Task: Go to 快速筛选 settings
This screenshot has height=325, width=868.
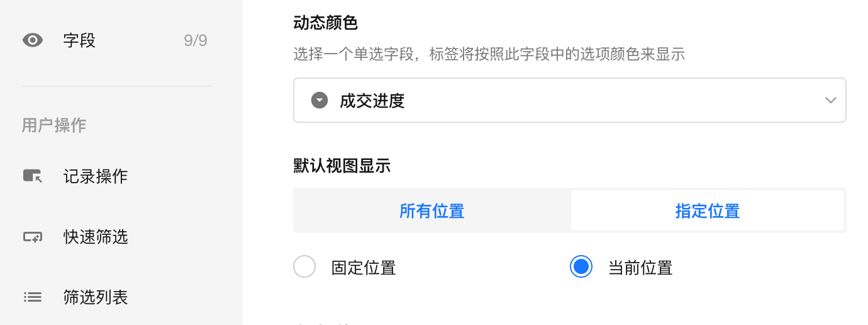Action: (96, 237)
